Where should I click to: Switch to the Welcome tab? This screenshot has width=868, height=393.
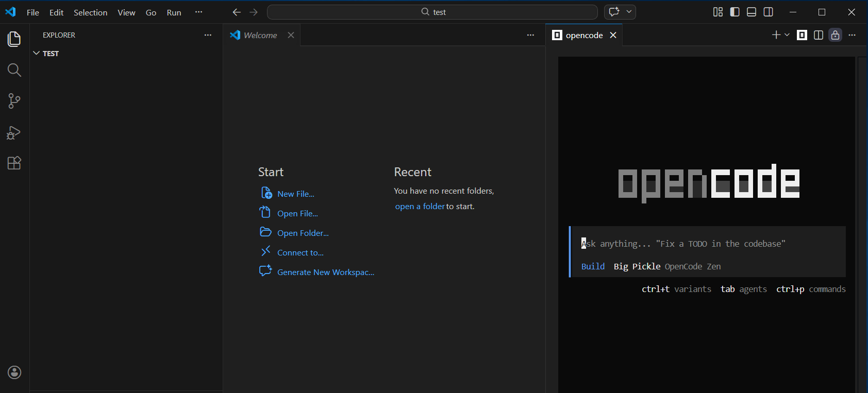260,35
